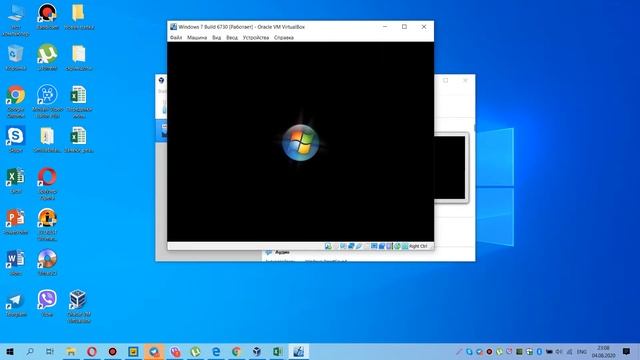Open the Ввод menu
The height and width of the screenshot is (360, 640).
click(x=232, y=38)
